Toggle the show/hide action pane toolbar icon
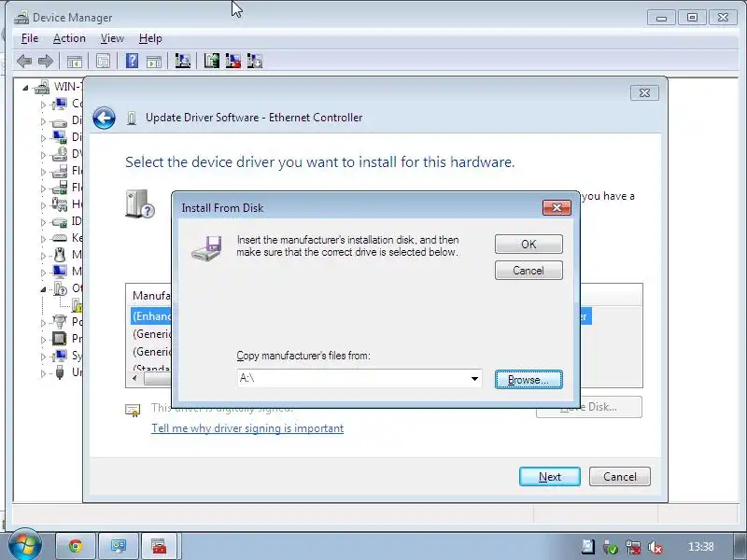This screenshot has width=747, height=560. [154, 61]
